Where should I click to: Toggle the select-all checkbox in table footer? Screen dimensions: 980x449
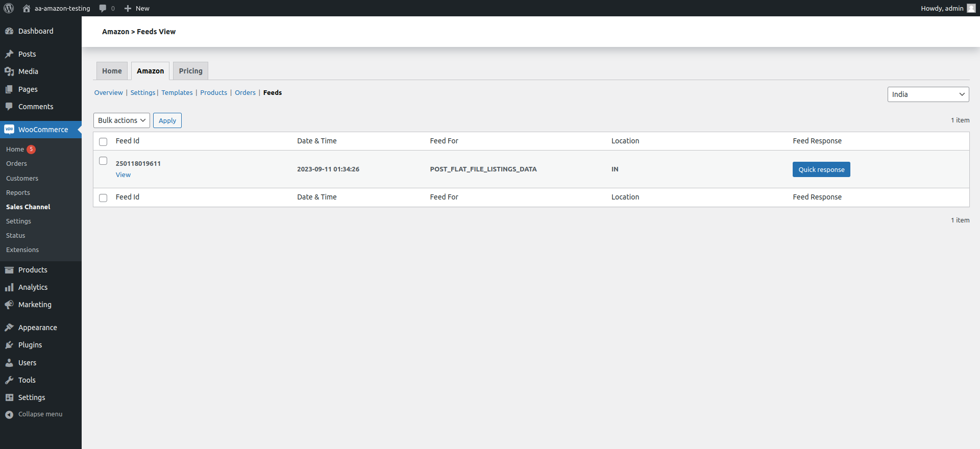pos(103,198)
